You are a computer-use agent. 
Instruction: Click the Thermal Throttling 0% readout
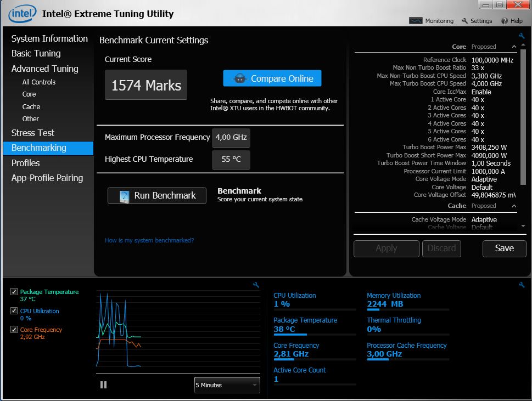(373, 329)
